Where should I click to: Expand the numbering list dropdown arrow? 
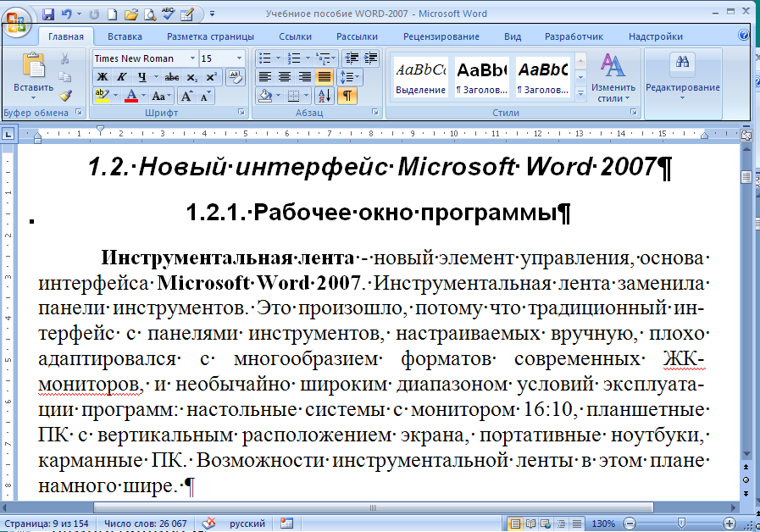click(308, 58)
